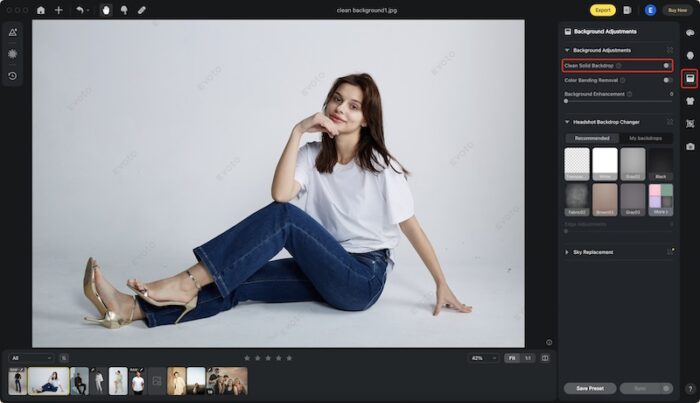Open the presets panel in left sidebar

[12, 32]
